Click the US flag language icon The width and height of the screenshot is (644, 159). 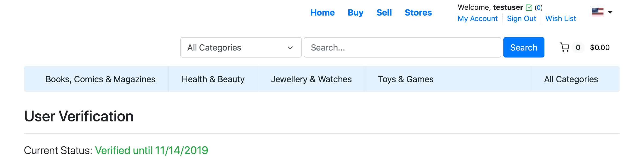pos(598,12)
